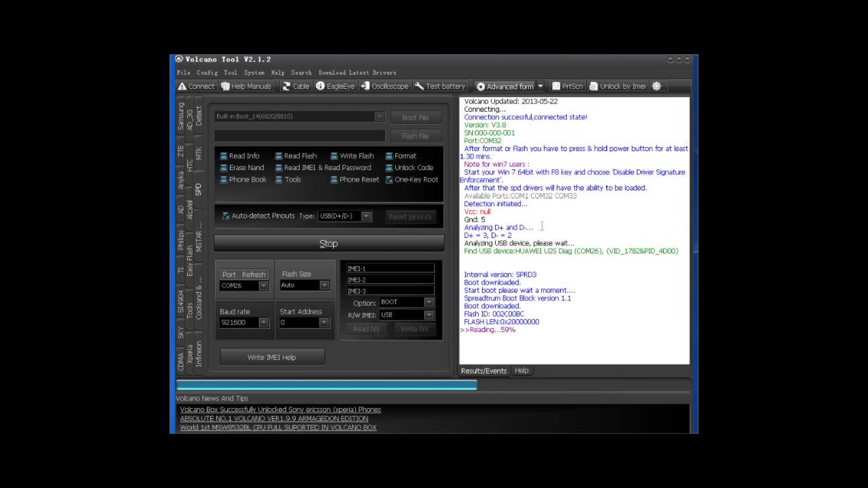Take a screenshot with PrtScn

click(567, 86)
